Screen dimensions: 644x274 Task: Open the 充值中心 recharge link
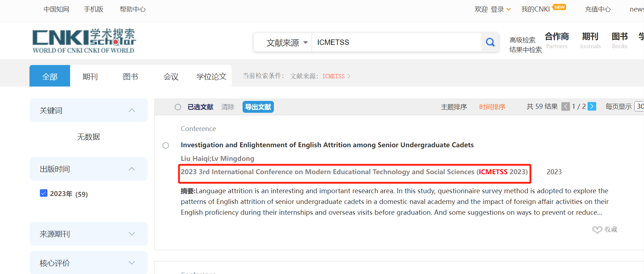(x=598, y=9)
